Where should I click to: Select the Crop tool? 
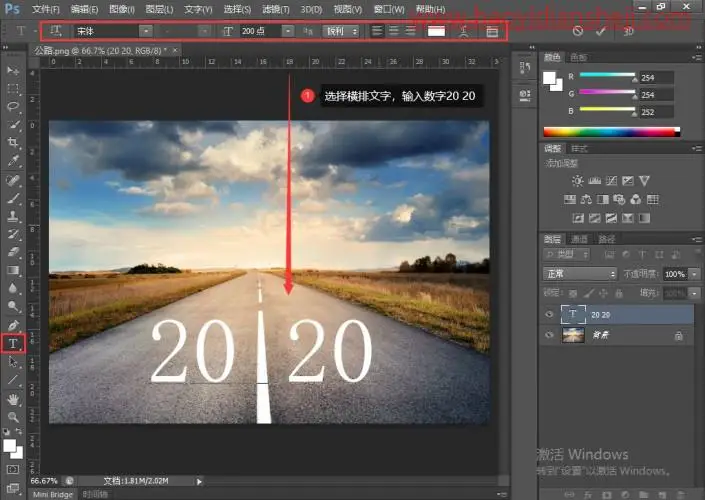pos(13,143)
